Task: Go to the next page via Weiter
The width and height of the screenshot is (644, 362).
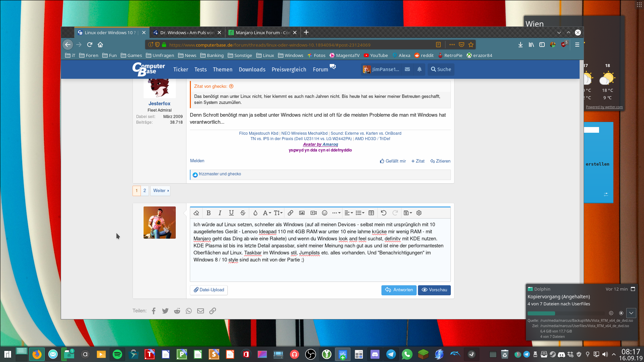Action: point(161,191)
